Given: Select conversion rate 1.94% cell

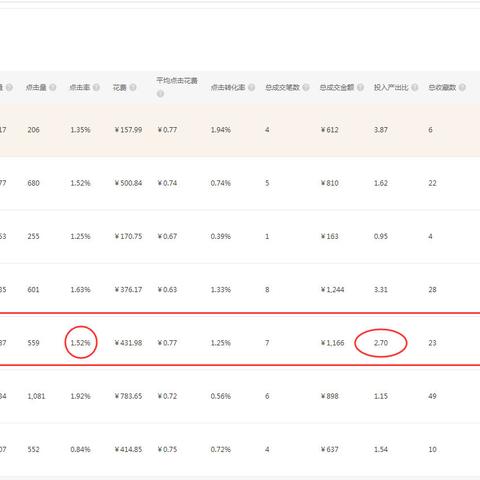Looking at the screenshot, I should coord(221,130).
